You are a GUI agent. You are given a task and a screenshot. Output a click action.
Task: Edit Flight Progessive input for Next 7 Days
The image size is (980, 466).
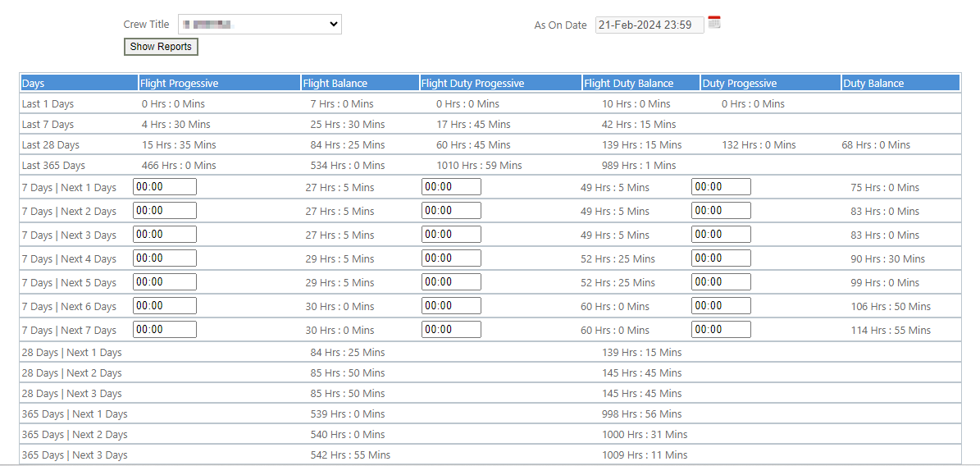click(x=165, y=330)
